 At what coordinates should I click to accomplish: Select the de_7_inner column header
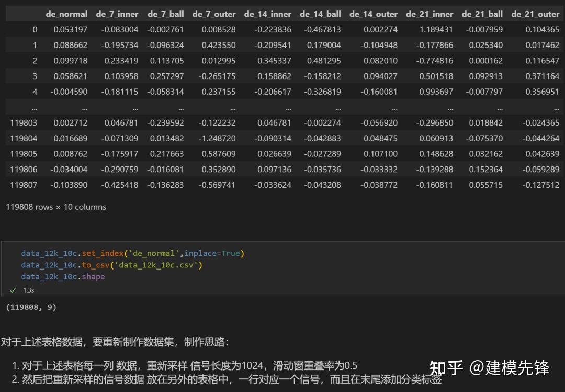point(117,14)
